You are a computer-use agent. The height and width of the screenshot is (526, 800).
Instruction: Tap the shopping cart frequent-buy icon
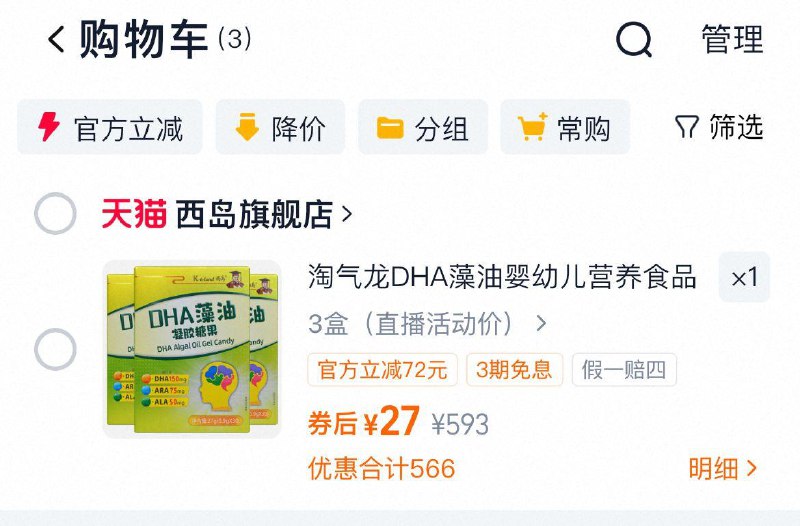pyautogui.click(x=533, y=127)
